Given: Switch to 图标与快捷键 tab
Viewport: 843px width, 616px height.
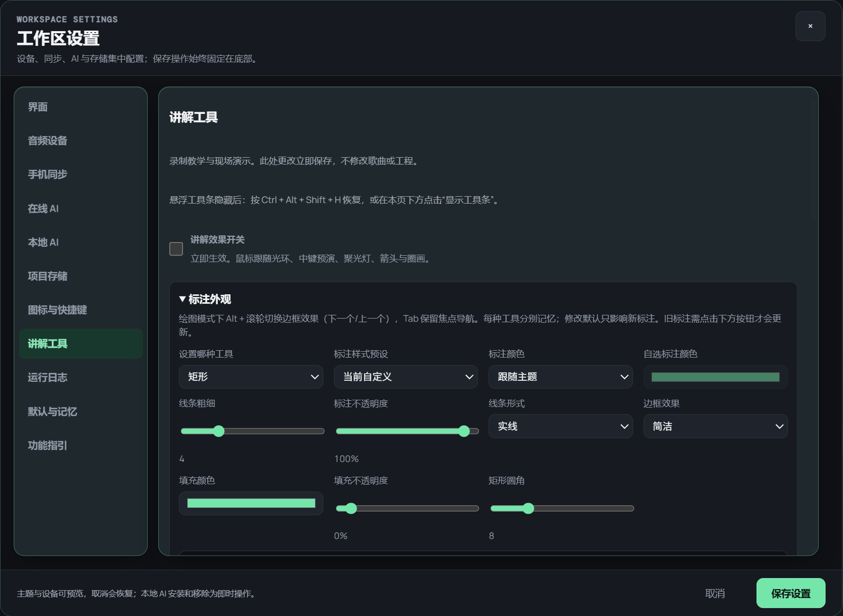Looking at the screenshot, I should click(x=81, y=310).
